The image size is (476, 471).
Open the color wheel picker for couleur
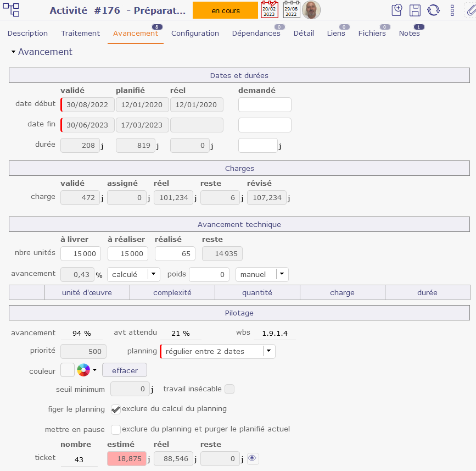point(83,370)
